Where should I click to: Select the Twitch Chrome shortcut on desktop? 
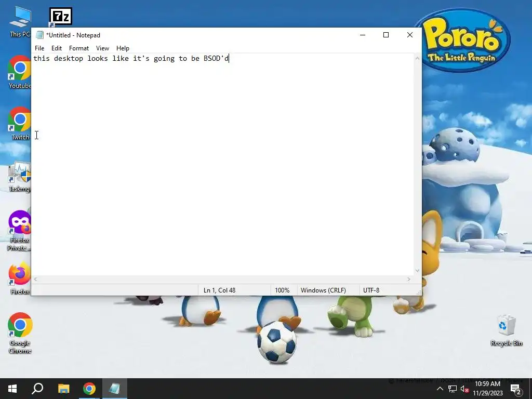(x=20, y=124)
